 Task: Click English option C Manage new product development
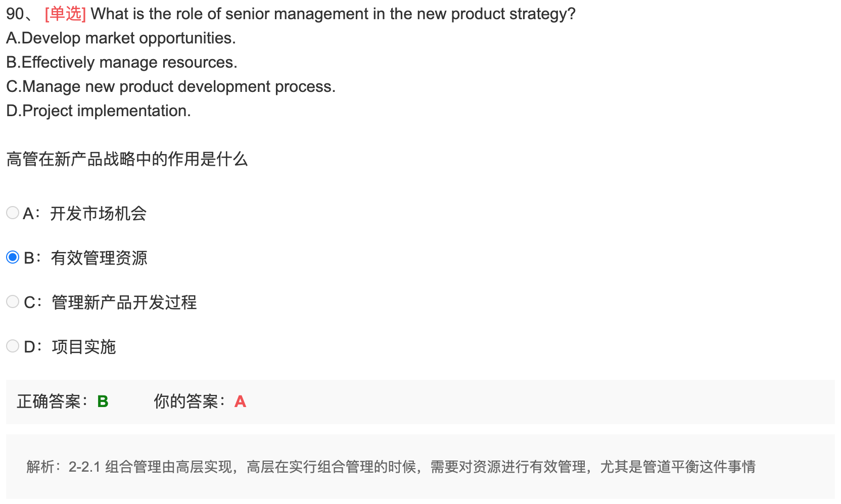(171, 86)
